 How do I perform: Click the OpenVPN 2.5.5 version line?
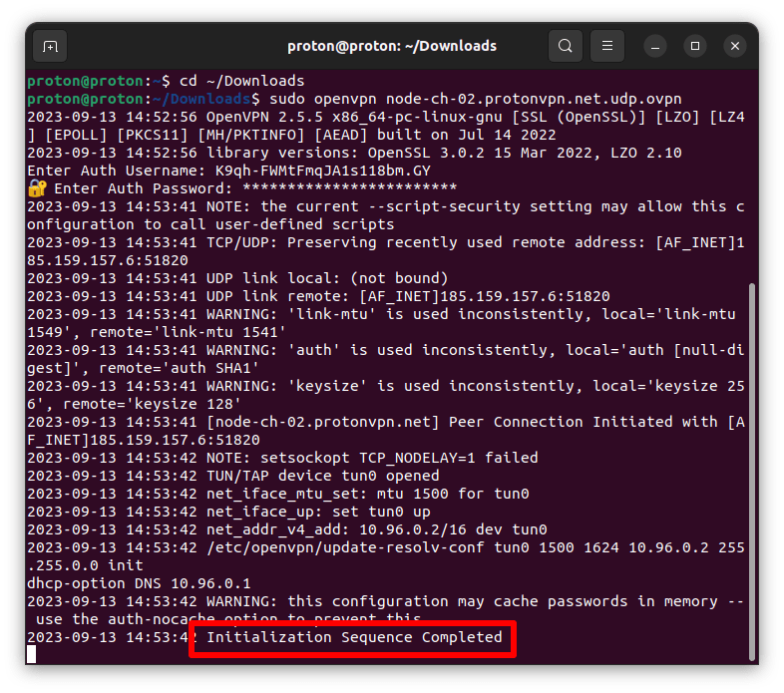coord(385,126)
